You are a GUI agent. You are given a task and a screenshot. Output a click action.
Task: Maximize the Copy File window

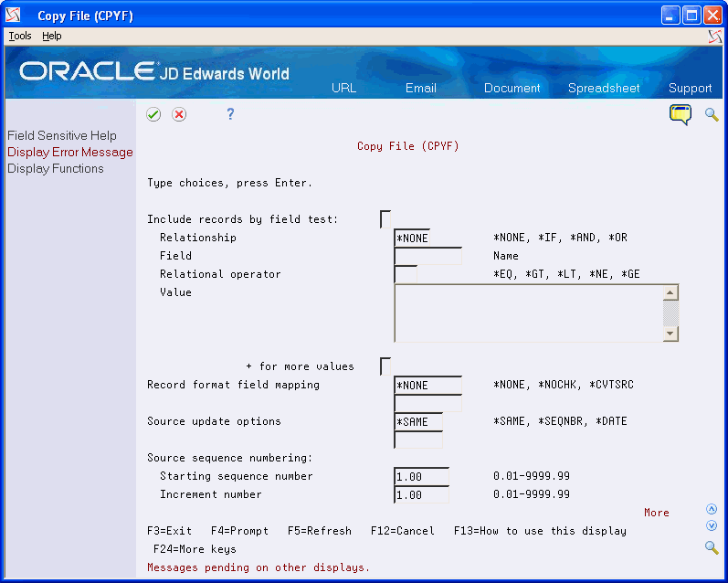(691, 16)
